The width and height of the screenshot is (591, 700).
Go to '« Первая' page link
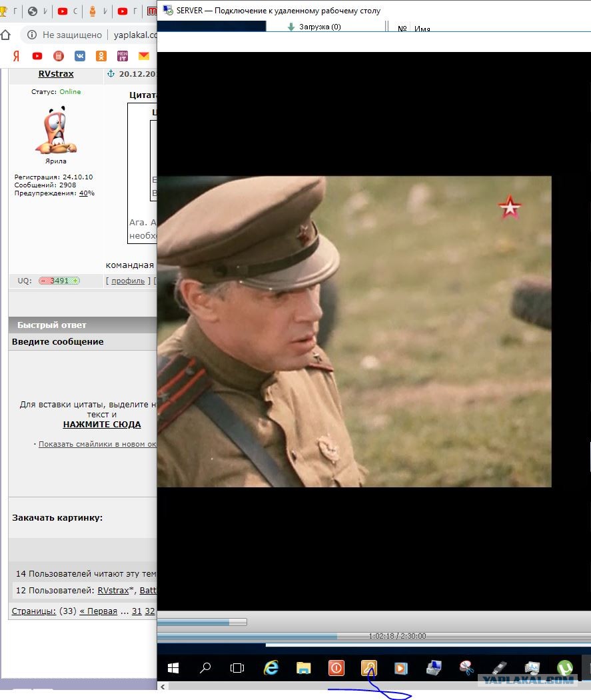pyautogui.click(x=98, y=611)
